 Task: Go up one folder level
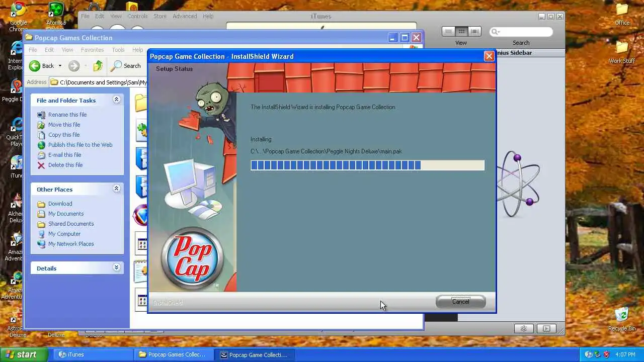pos(98,66)
